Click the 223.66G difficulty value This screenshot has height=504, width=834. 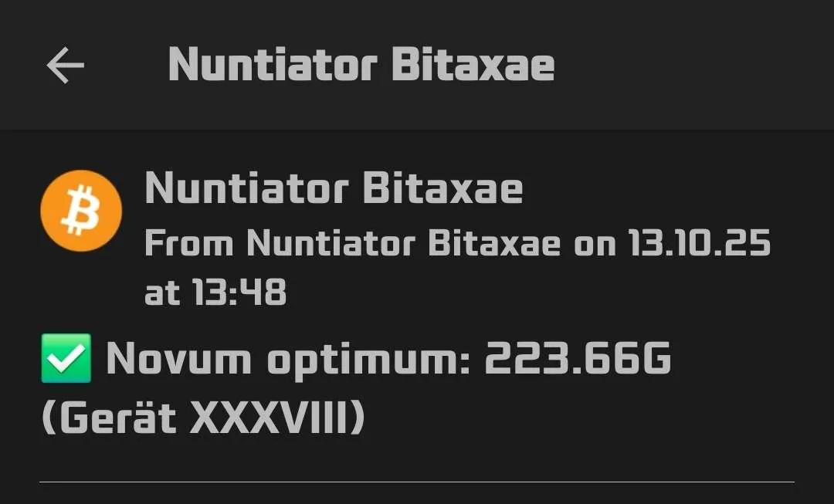click(578, 360)
